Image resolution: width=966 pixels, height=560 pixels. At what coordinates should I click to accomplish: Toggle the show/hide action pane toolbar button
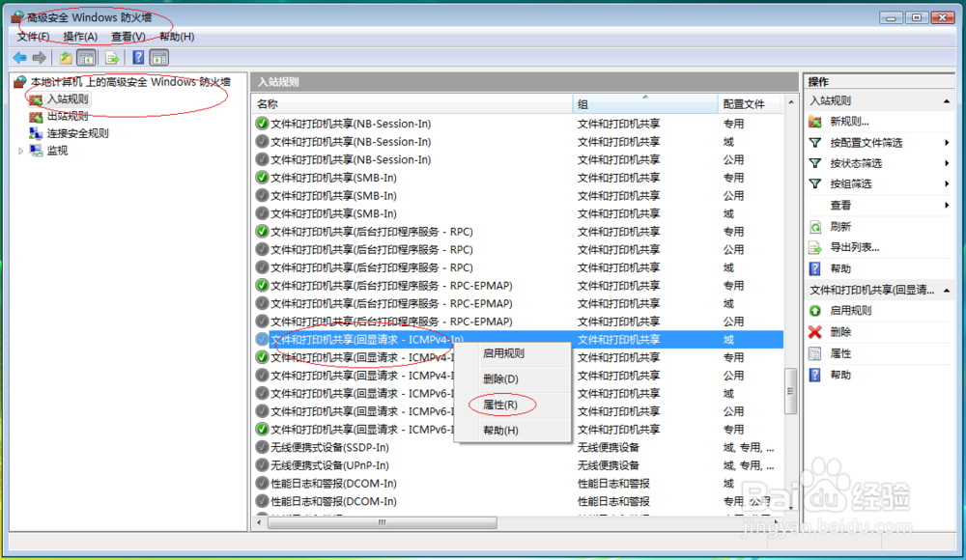(157, 57)
